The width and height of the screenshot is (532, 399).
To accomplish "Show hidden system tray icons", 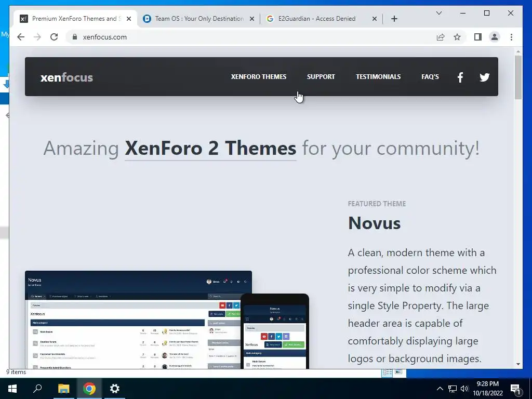I will point(440,389).
